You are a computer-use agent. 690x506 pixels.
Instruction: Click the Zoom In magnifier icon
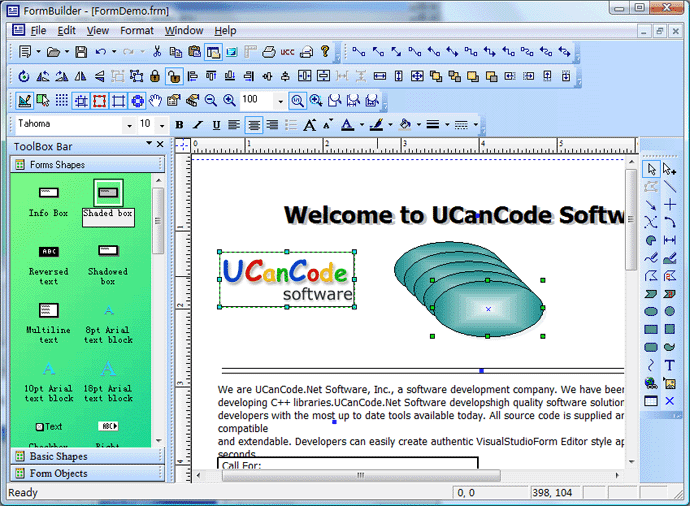click(x=229, y=101)
